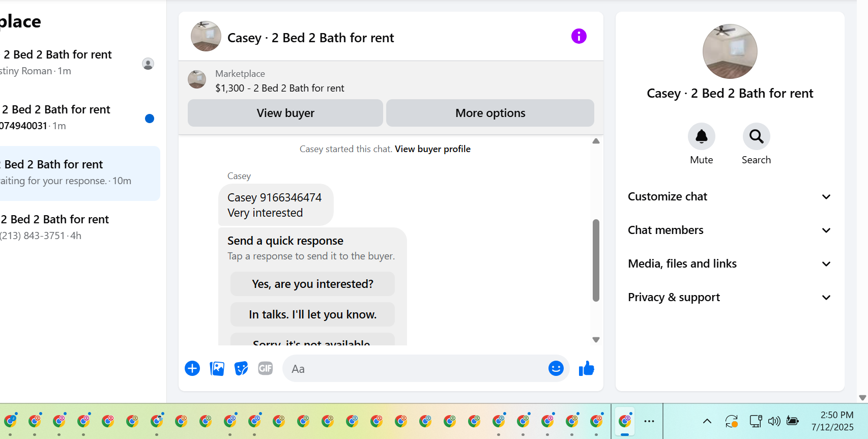Open the large listing photo in right panel
868x439 pixels.
[x=730, y=51]
